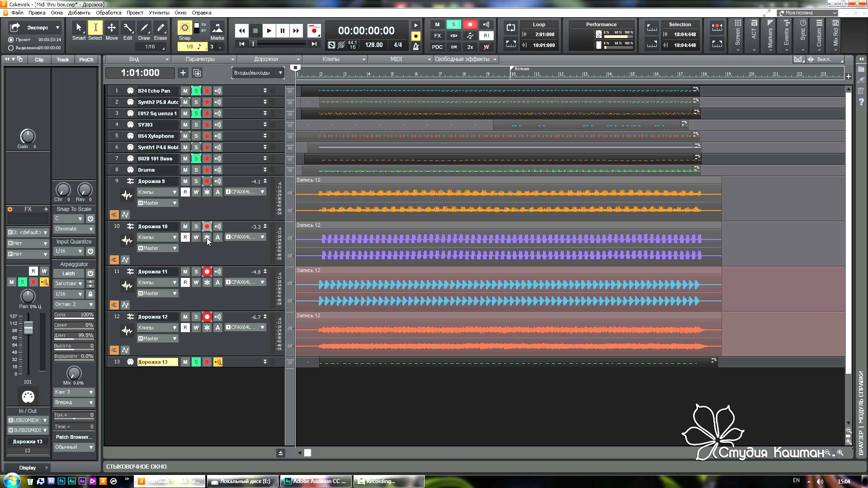Open the Patch Browser
Image resolution: width=868 pixels, height=488 pixels.
coord(73,437)
